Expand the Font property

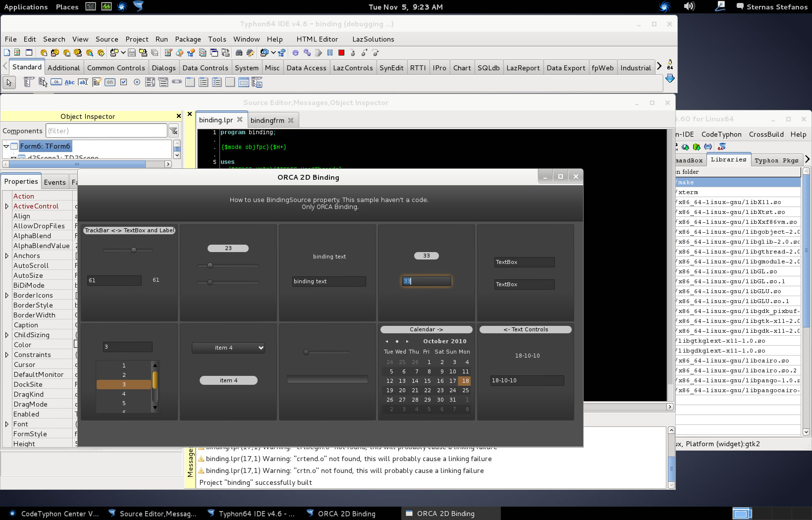click(6, 424)
